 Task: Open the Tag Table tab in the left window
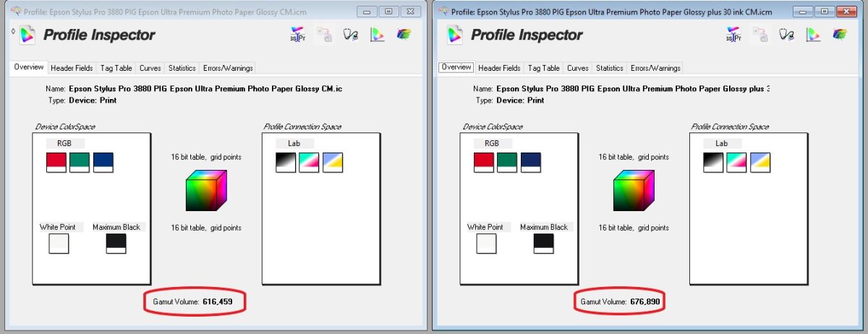pyautogui.click(x=116, y=68)
